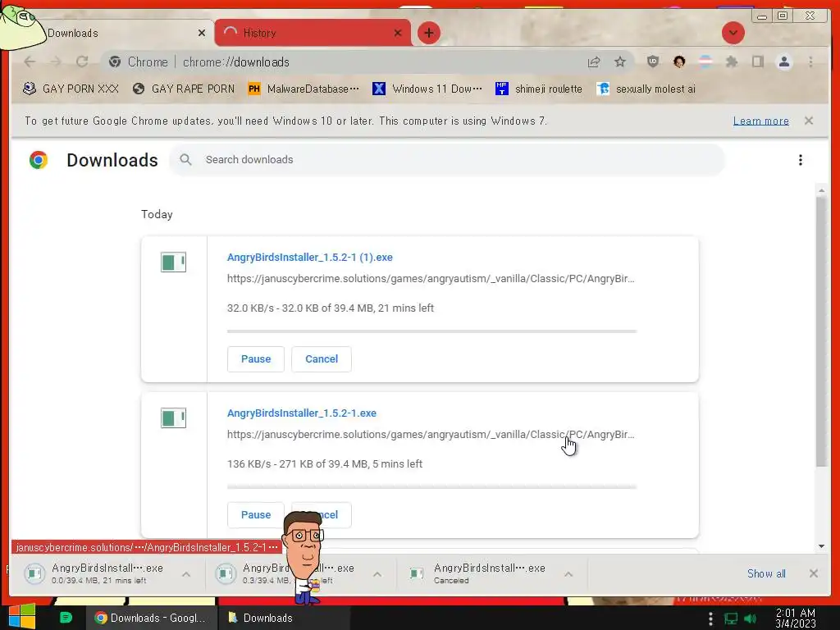Reload the current page

click(x=82, y=62)
